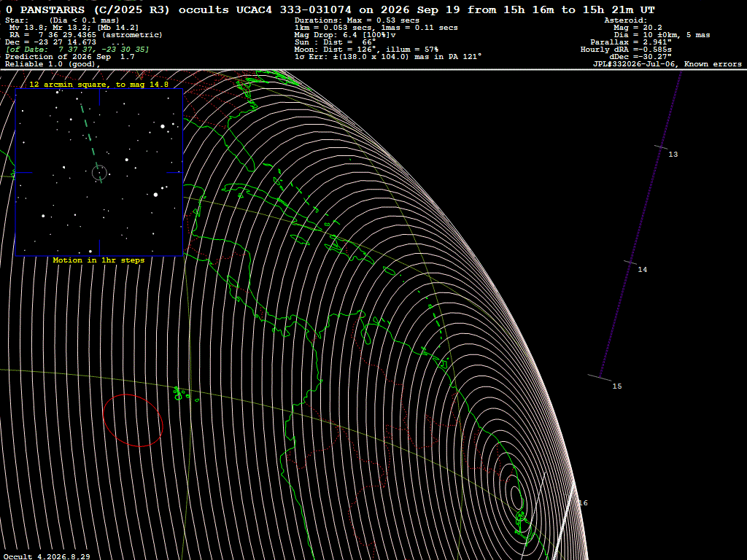Click the '1σ Err' uncertainty line

click(388, 57)
